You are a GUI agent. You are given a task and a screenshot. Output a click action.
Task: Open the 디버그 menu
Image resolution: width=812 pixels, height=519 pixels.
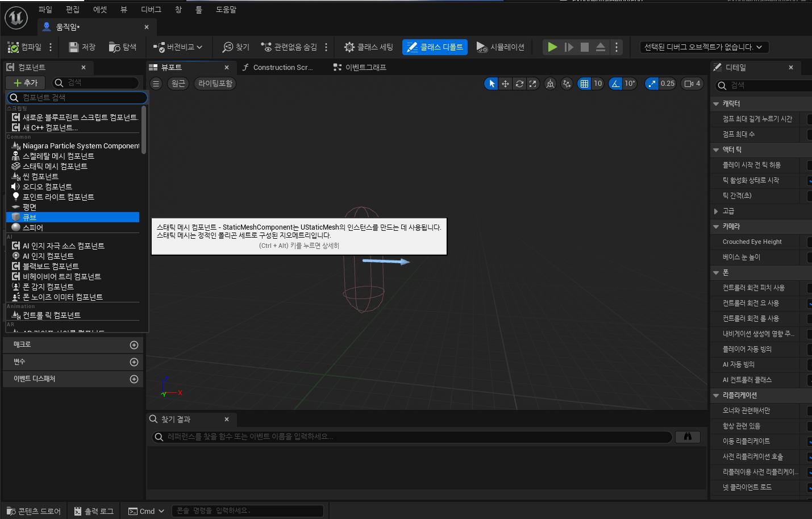pos(151,9)
